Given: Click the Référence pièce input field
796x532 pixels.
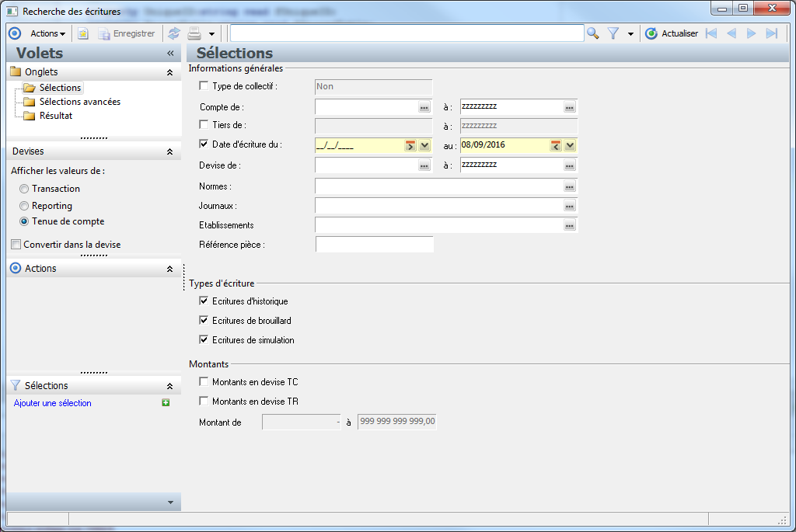Looking at the screenshot, I should [x=375, y=245].
